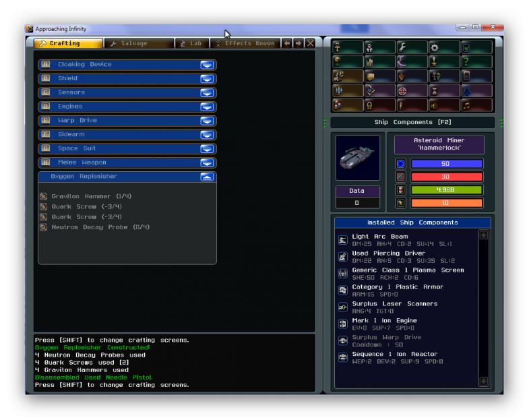Switch to the Salvage tab
The height and width of the screenshot is (420, 529).
[138, 43]
